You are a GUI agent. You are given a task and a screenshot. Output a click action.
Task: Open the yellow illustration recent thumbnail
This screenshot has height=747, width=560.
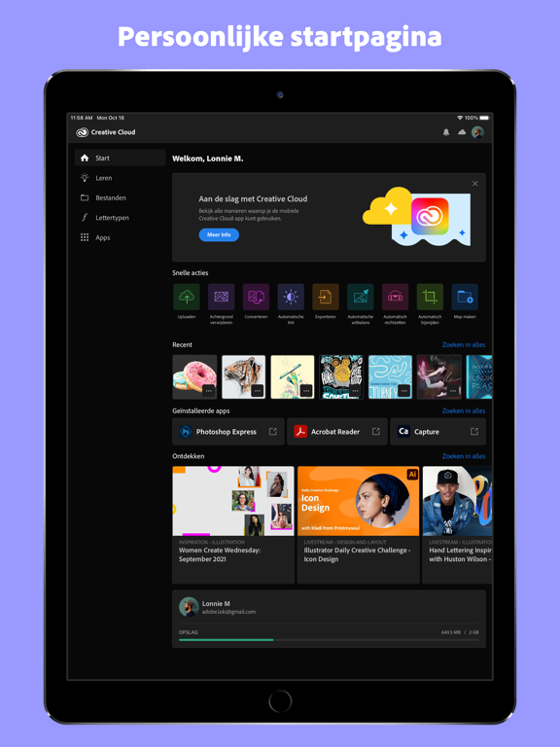click(x=292, y=376)
